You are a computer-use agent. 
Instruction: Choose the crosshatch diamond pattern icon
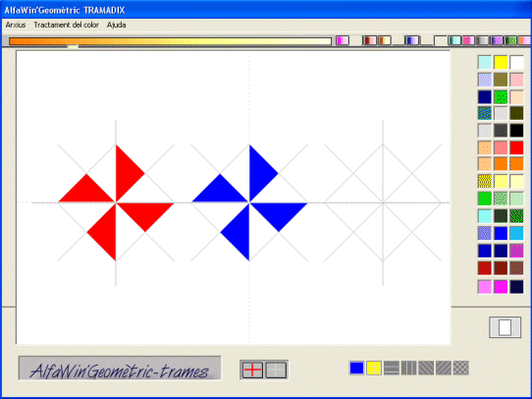tap(460, 369)
